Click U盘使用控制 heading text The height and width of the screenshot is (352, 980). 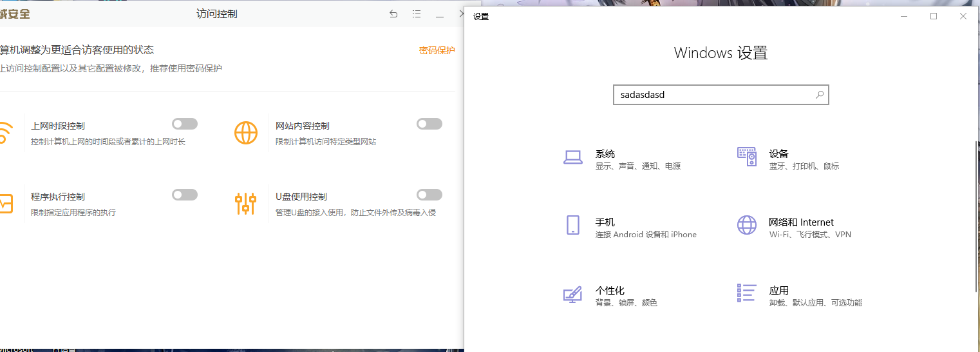click(301, 197)
